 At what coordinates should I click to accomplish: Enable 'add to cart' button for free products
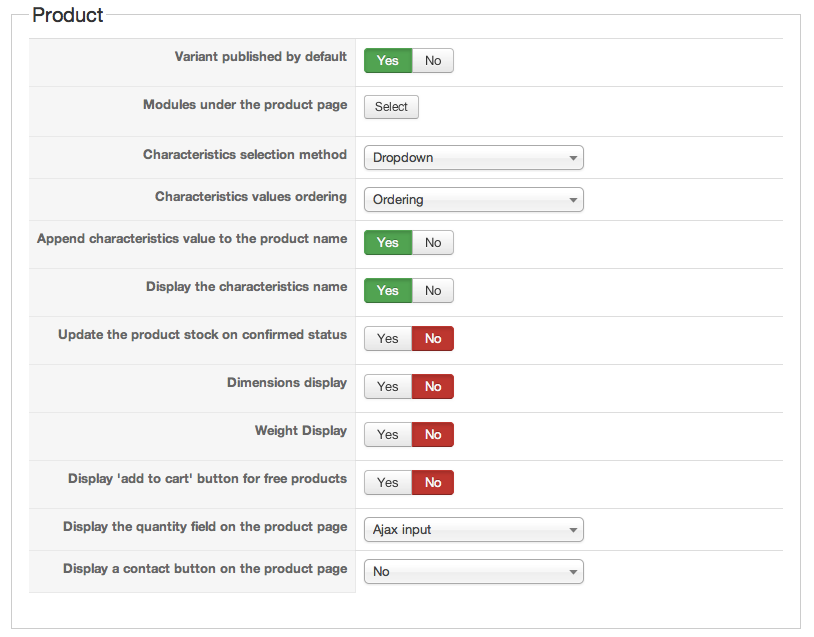pos(388,483)
